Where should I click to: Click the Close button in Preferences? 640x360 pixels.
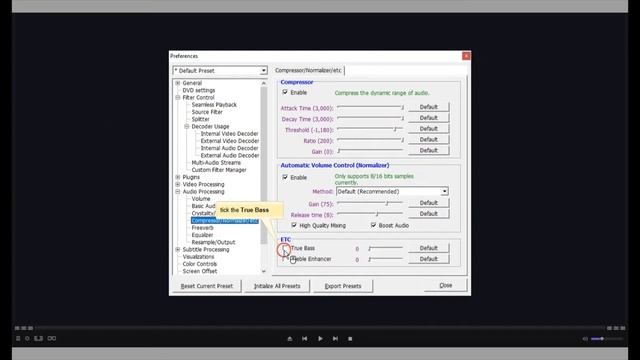click(x=446, y=285)
